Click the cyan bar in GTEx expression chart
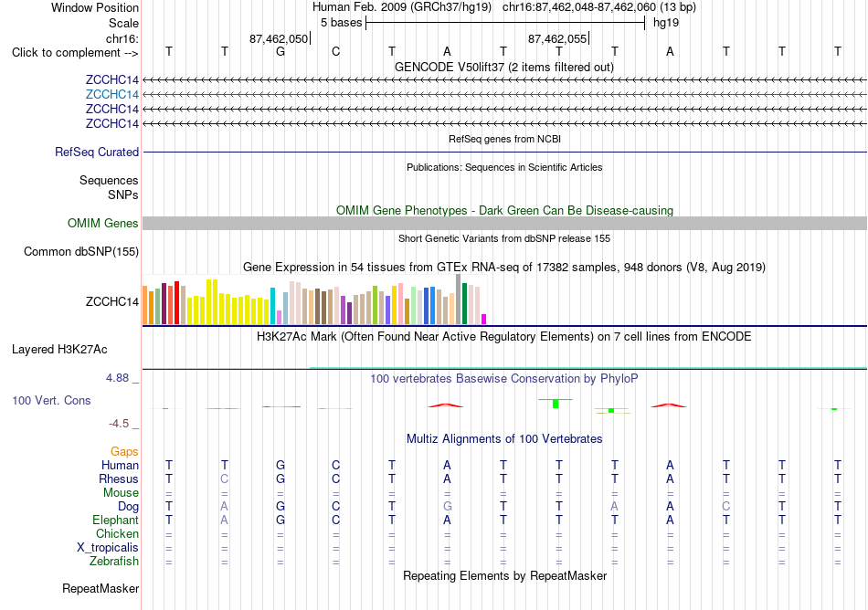The width and height of the screenshot is (868, 610). point(273,306)
